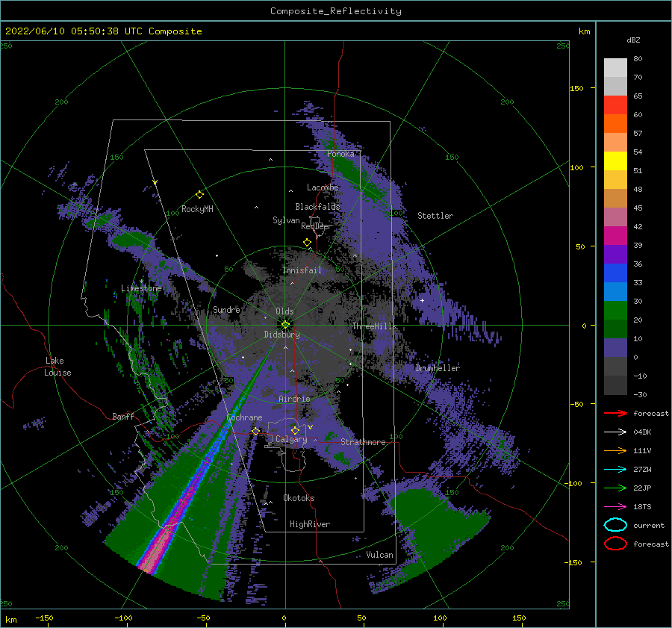Image resolution: width=672 pixels, height=628 pixels.
Task: Select the 80 dBZ light grey swatch
Action: coord(615,68)
